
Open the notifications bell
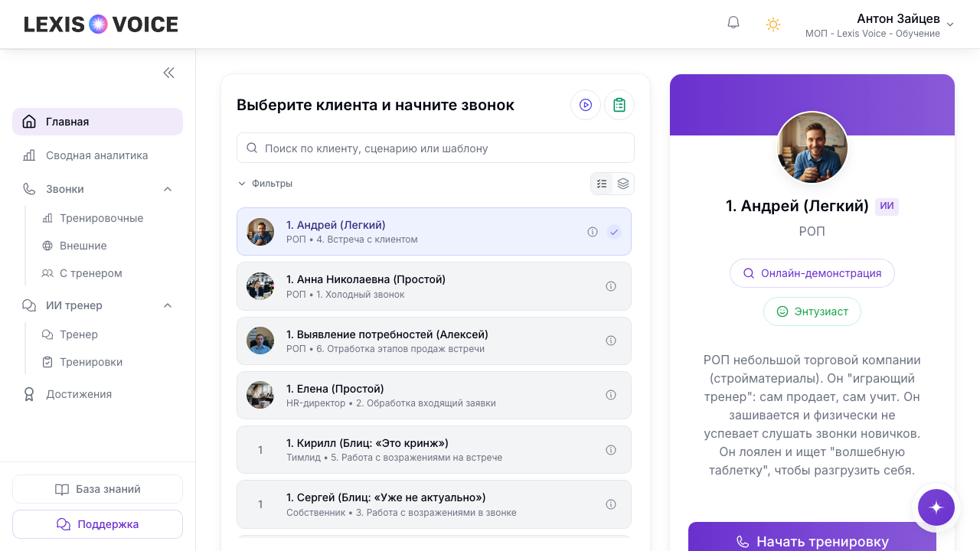coord(733,23)
